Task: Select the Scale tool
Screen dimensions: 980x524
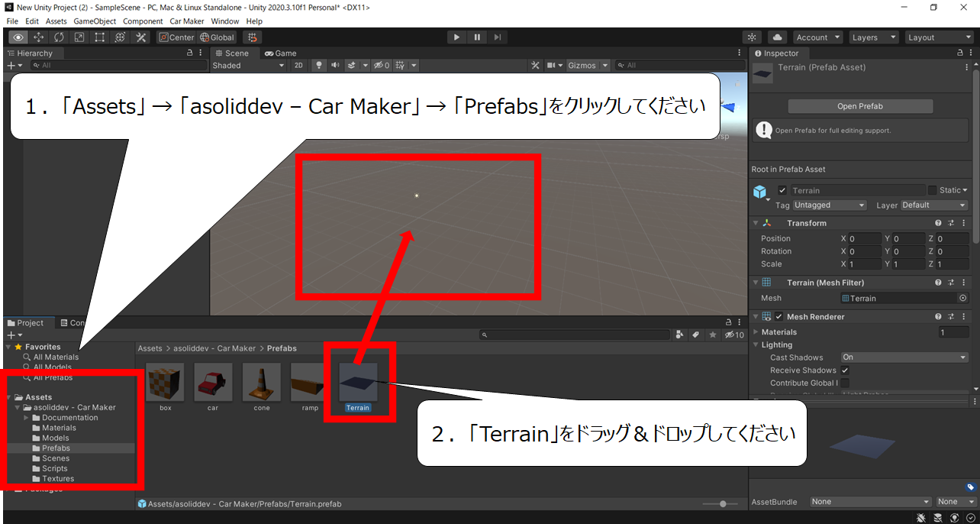Action: (x=80, y=37)
